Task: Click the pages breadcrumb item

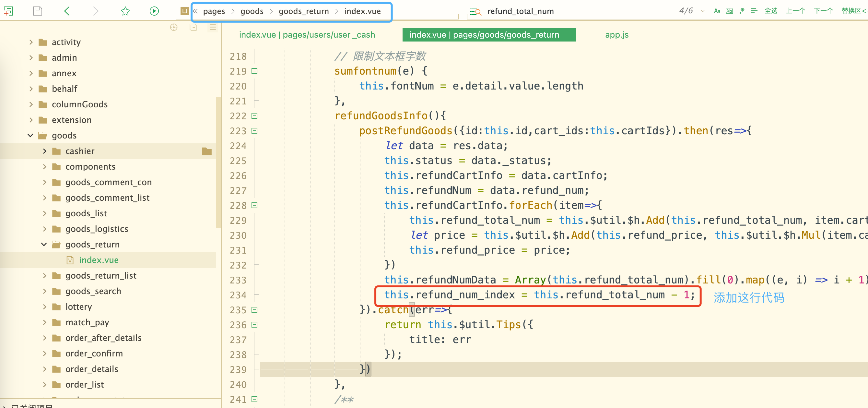Action: (x=214, y=11)
